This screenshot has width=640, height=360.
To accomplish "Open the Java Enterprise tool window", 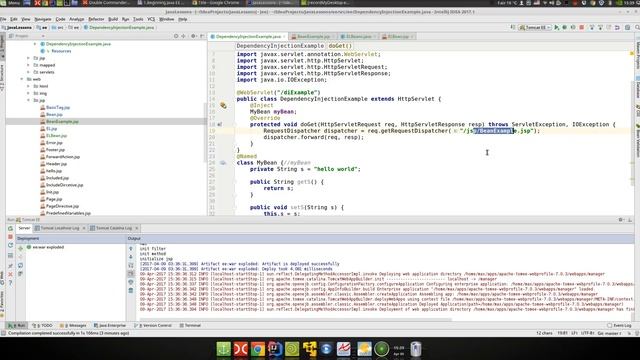I will tap(110, 325).
